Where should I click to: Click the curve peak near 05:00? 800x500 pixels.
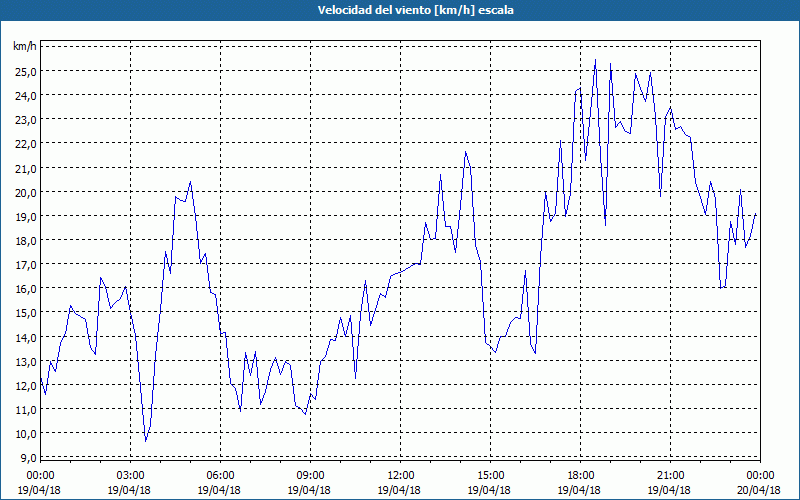pos(190,182)
